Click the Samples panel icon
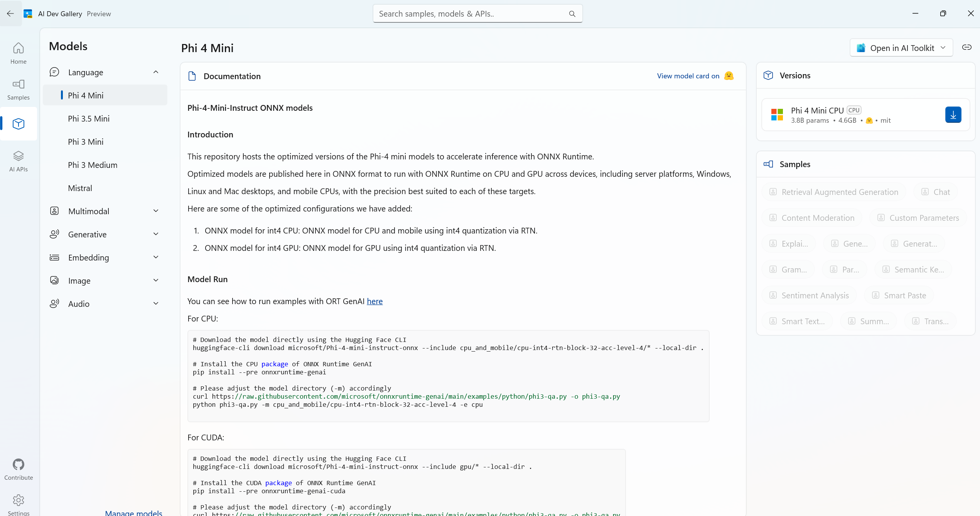 (x=768, y=164)
